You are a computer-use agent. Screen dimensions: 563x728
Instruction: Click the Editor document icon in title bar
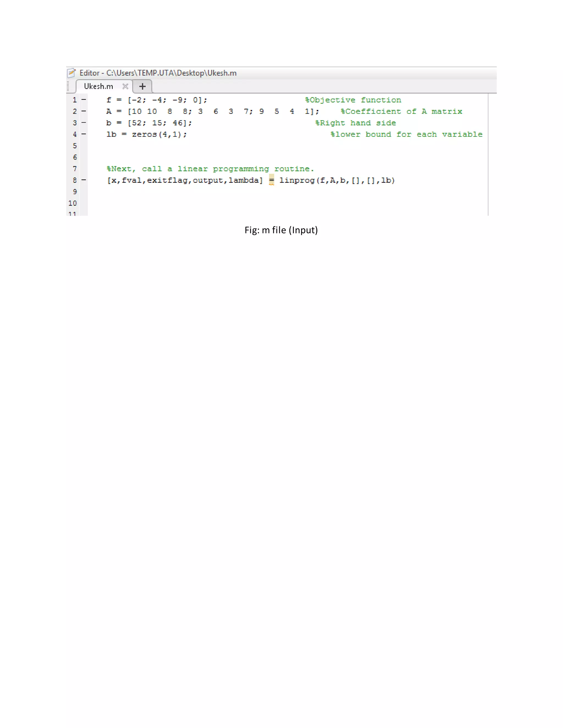pos(71,73)
